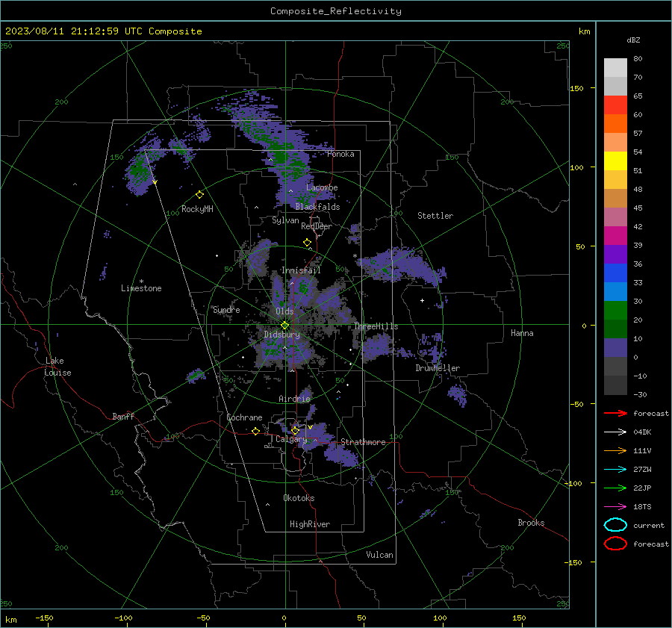Click the yellow diamond marker near RockyMH
672x628 pixels.
coord(199,195)
